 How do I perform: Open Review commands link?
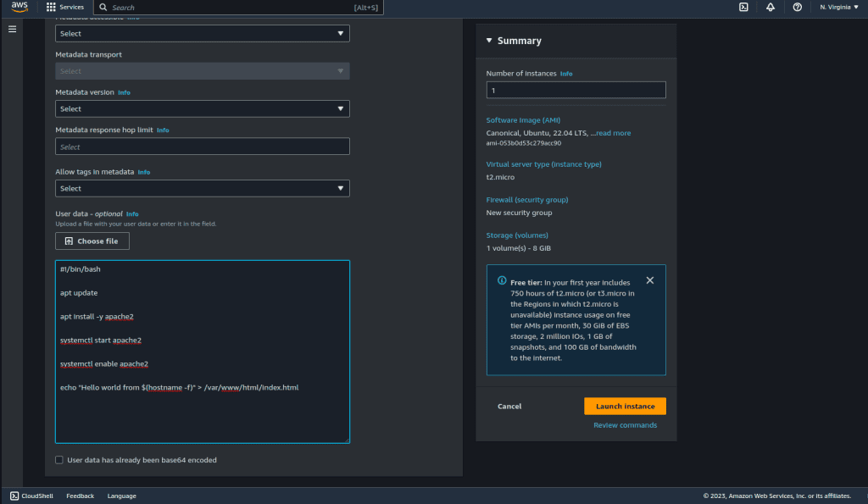625,425
